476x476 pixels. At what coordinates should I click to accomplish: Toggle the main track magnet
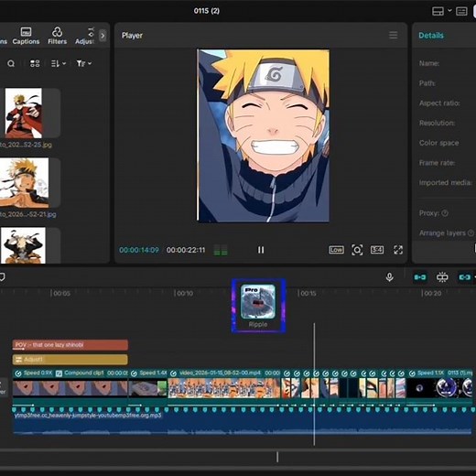pos(420,277)
